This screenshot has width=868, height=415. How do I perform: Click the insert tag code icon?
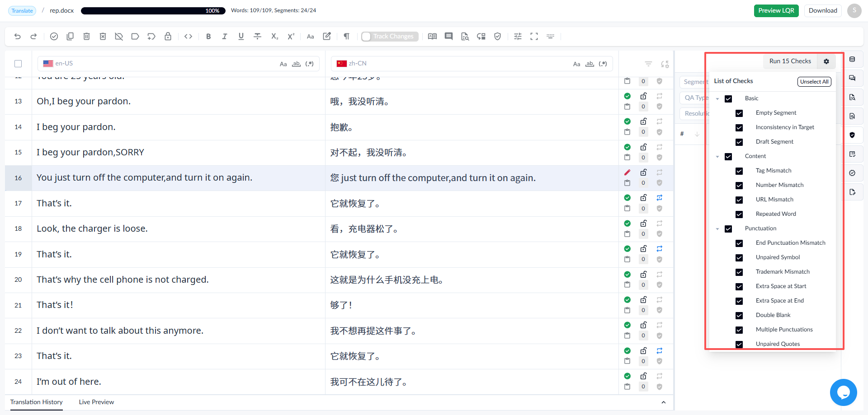click(189, 37)
